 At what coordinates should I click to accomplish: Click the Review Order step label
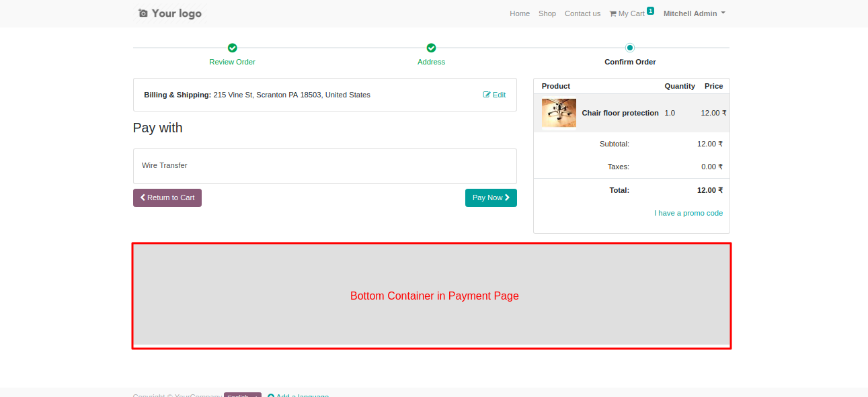tap(232, 62)
